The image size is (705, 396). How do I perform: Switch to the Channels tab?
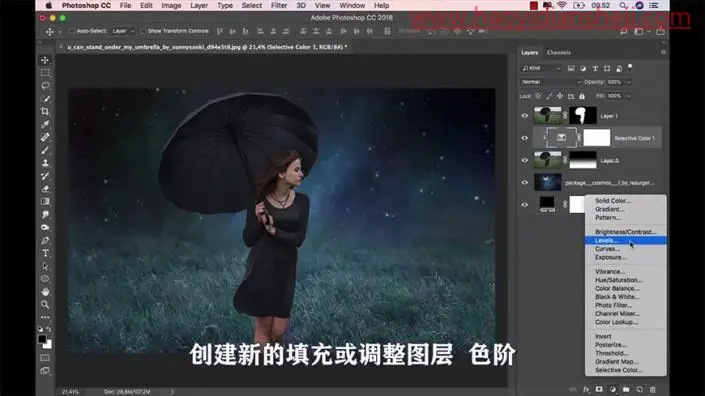559,53
